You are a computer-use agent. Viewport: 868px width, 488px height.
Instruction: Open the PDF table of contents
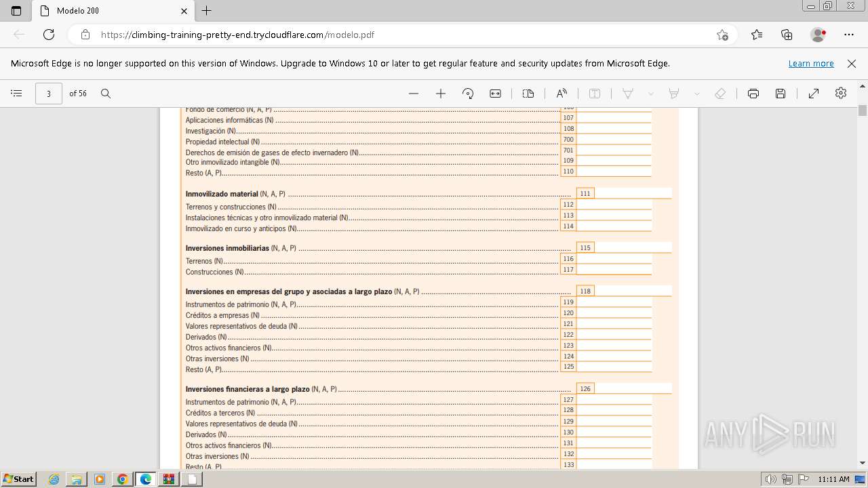[17, 94]
